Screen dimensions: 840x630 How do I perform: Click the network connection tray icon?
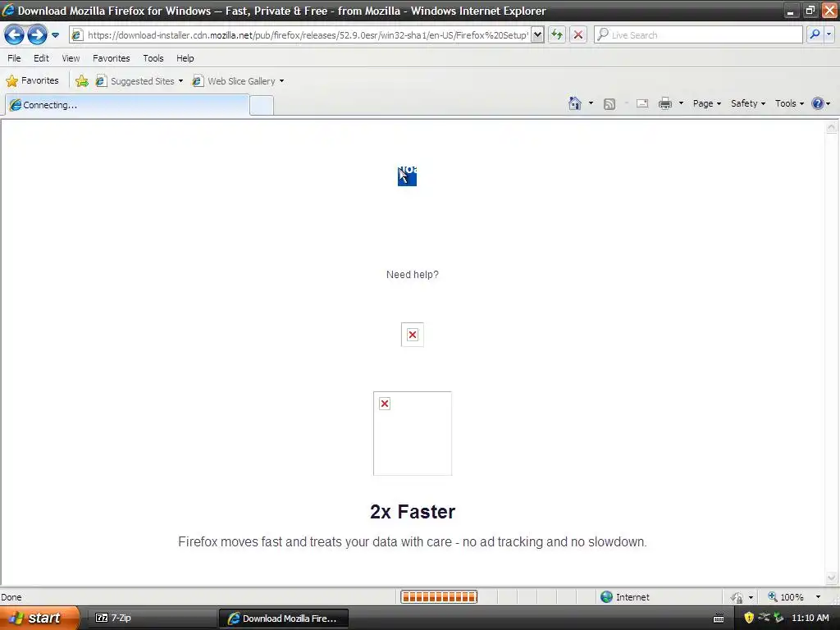tap(764, 618)
